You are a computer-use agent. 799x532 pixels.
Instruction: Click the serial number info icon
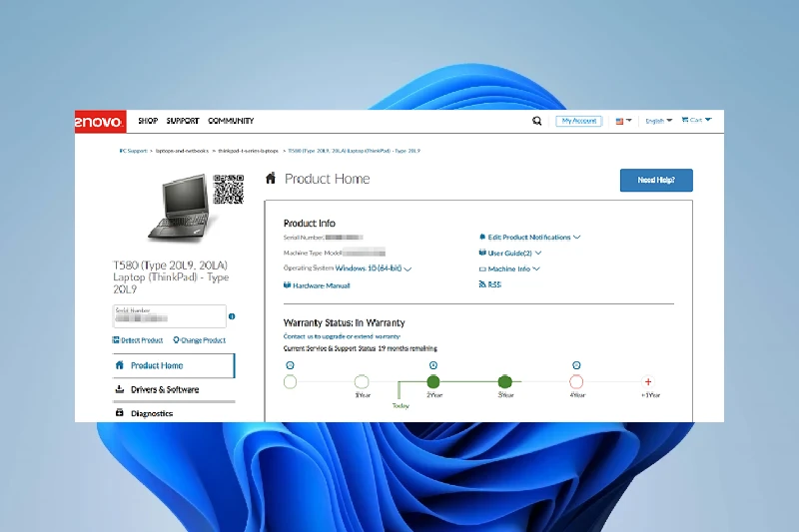pyautogui.click(x=232, y=316)
